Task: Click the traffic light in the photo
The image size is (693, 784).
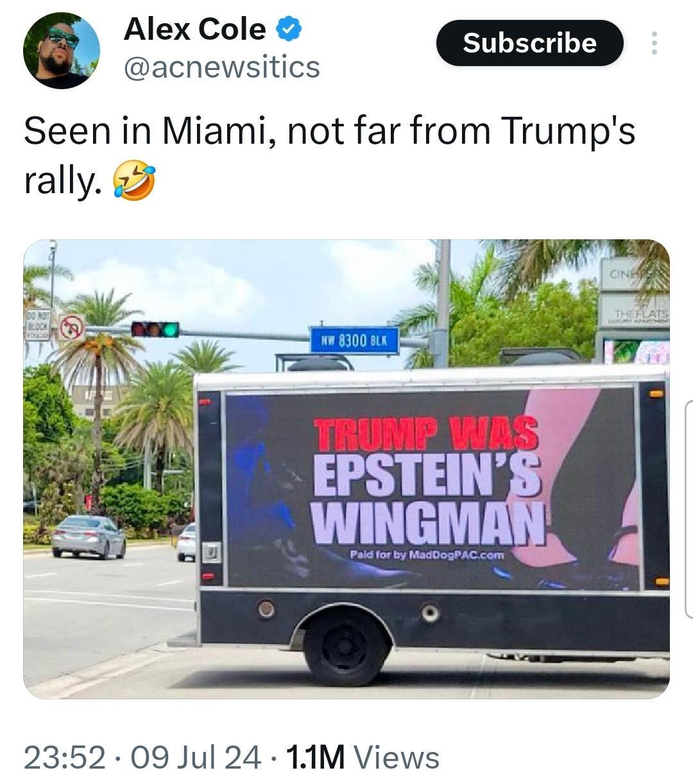Action: click(x=155, y=329)
